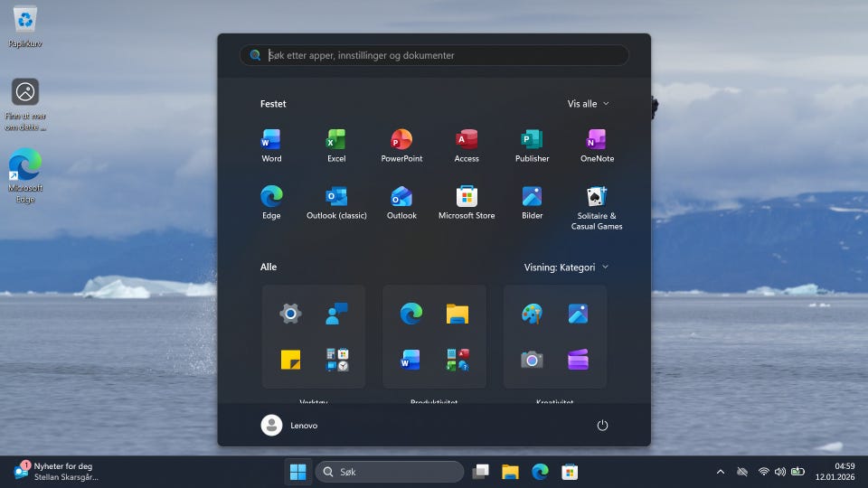
Task: Expand Vis alle pinned apps
Action: click(x=588, y=103)
